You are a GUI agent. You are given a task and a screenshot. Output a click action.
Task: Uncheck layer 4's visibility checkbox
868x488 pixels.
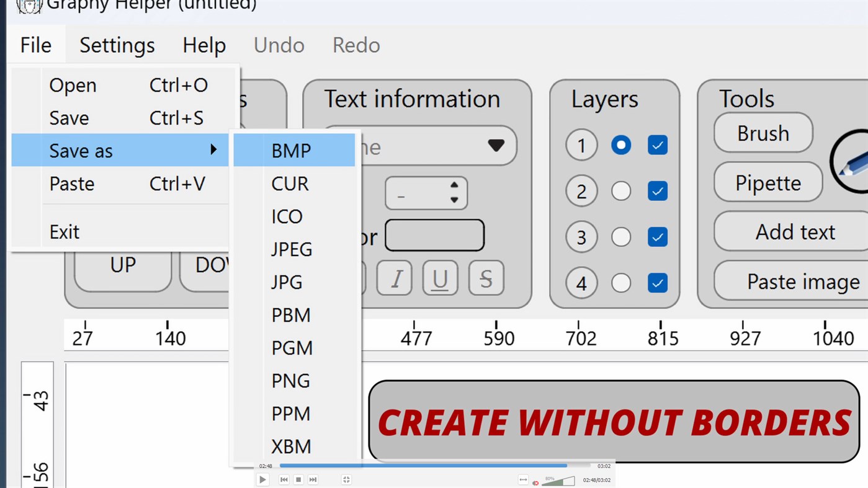[x=658, y=283]
